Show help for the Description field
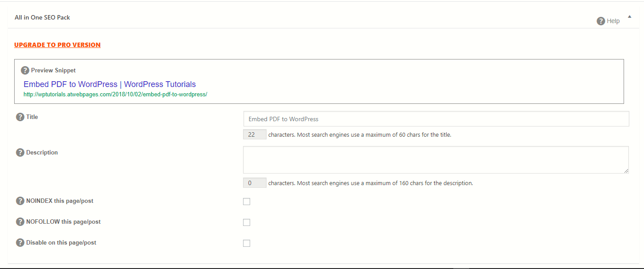 click(x=20, y=153)
